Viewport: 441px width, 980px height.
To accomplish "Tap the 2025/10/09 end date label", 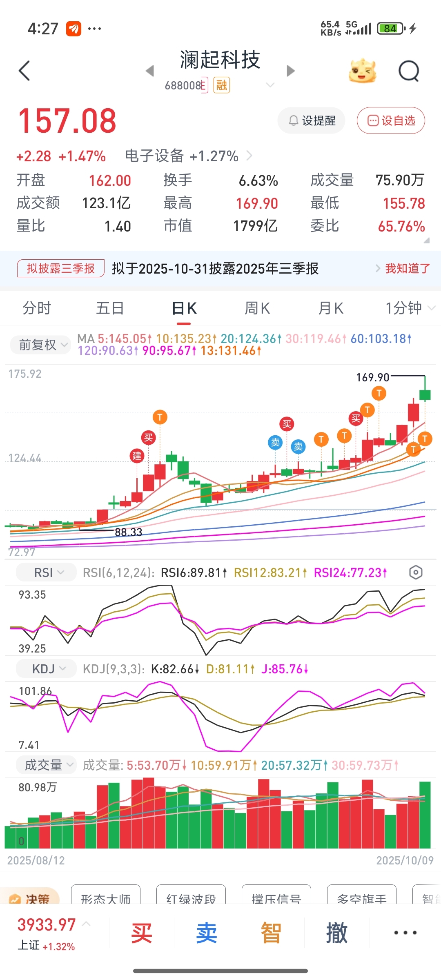I will (x=405, y=861).
